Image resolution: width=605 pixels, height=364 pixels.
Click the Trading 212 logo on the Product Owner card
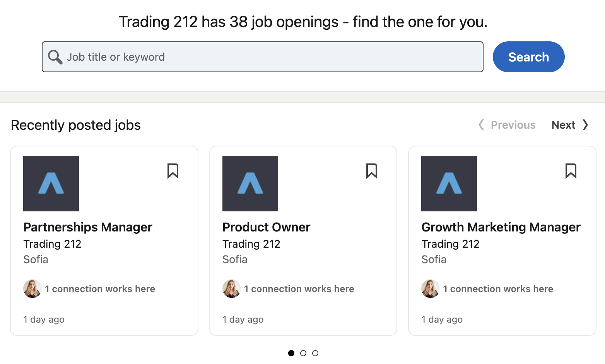coord(250,184)
